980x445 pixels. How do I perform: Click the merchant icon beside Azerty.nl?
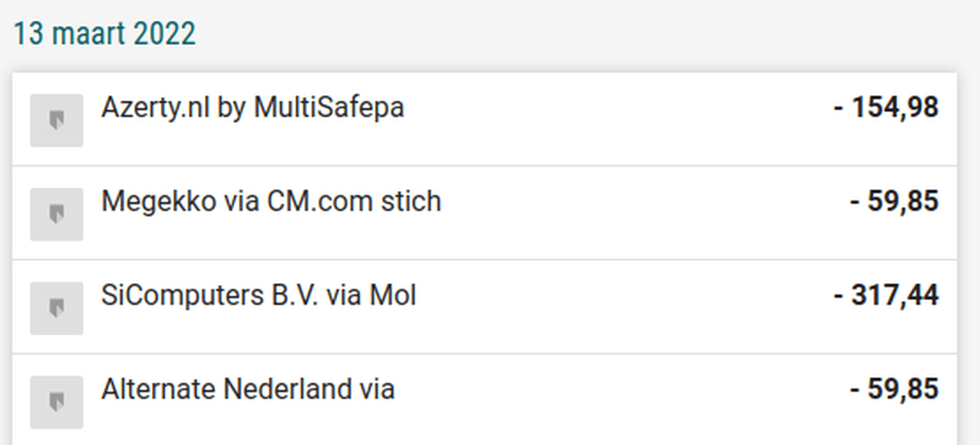pyautogui.click(x=56, y=120)
